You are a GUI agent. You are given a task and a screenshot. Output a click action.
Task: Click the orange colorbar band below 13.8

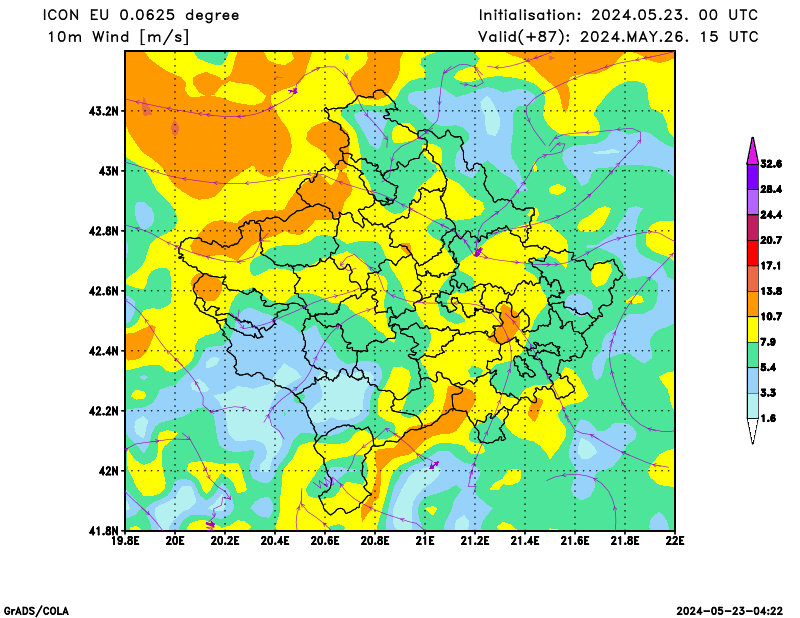pyautogui.click(x=753, y=304)
